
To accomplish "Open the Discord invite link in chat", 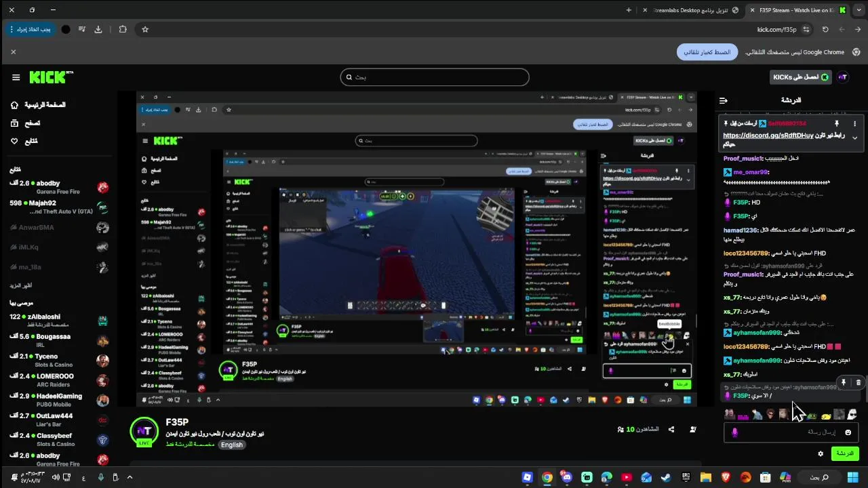I will [768, 136].
